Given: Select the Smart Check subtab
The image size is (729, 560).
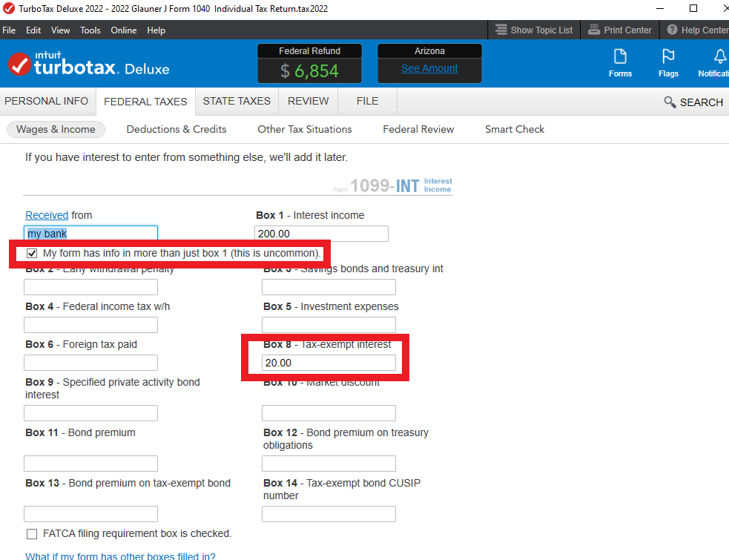Looking at the screenshot, I should pyautogui.click(x=515, y=129).
